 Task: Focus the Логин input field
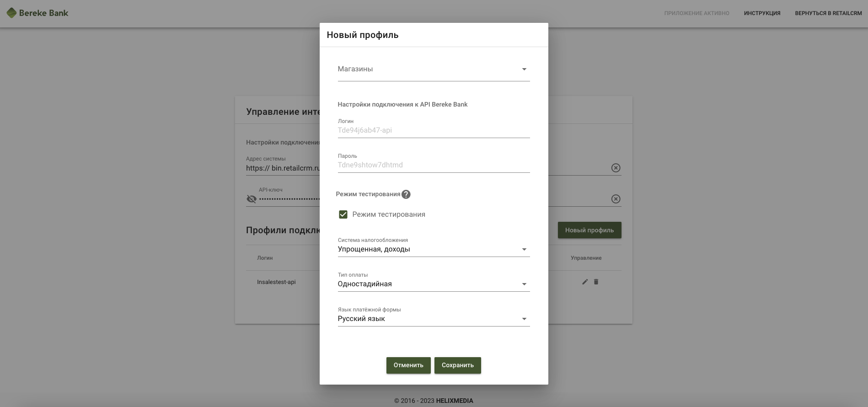click(434, 130)
